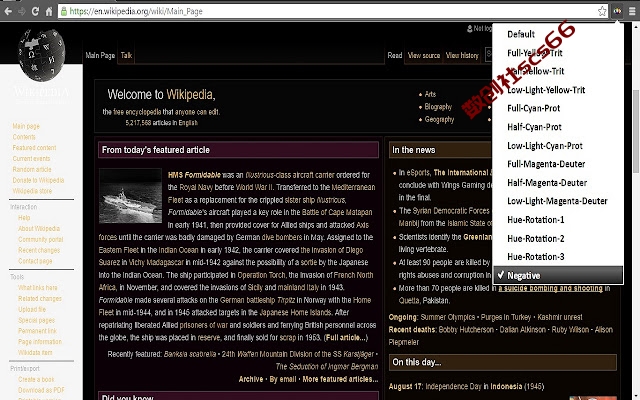Open the Biography portal link

(438, 107)
